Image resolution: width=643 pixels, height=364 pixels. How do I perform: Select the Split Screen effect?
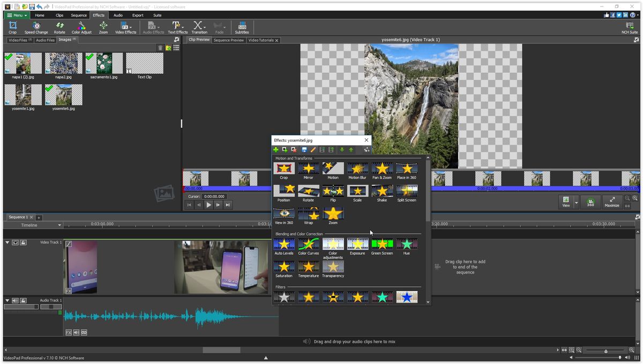click(x=407, y=191)
